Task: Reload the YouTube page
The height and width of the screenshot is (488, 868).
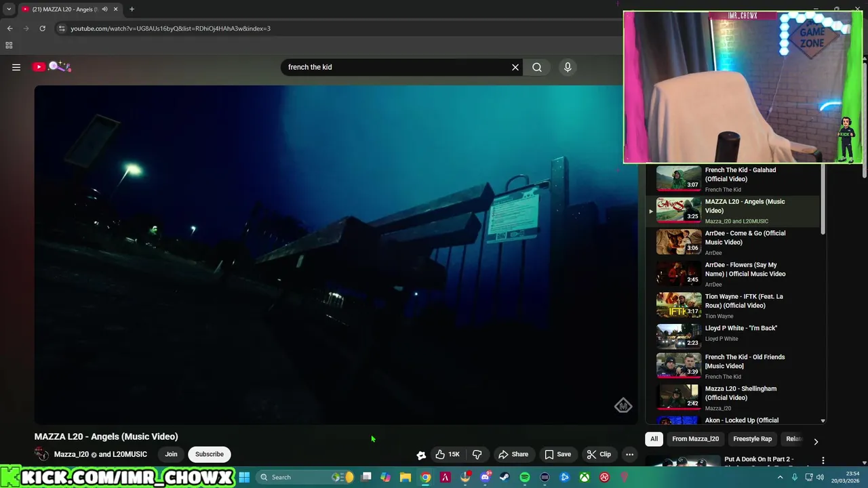Action: coord(42,28)
